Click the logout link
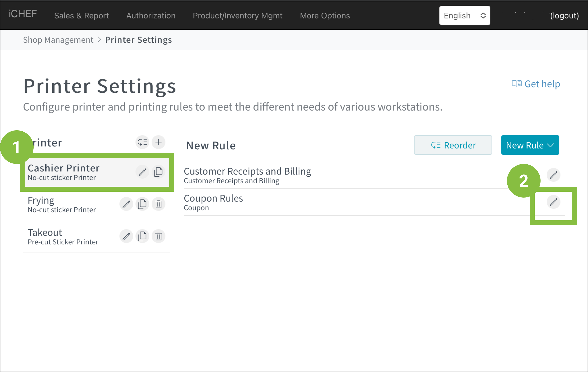Screen dimensions: 588x372 [564, 15]
